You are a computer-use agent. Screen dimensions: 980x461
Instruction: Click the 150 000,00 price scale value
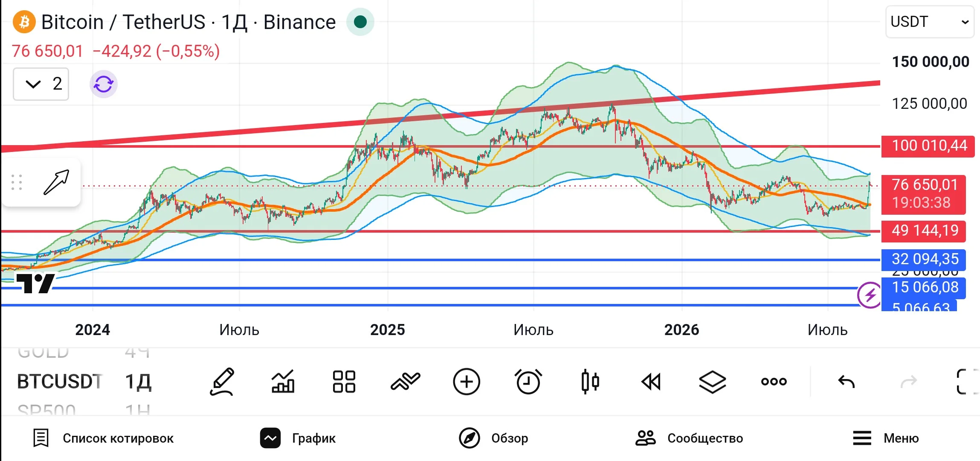(x=931, y=62)
